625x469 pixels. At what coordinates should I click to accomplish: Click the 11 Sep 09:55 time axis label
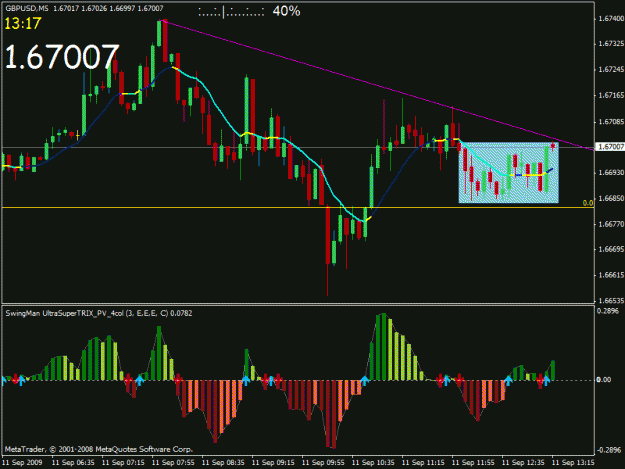tap(323, 462)
